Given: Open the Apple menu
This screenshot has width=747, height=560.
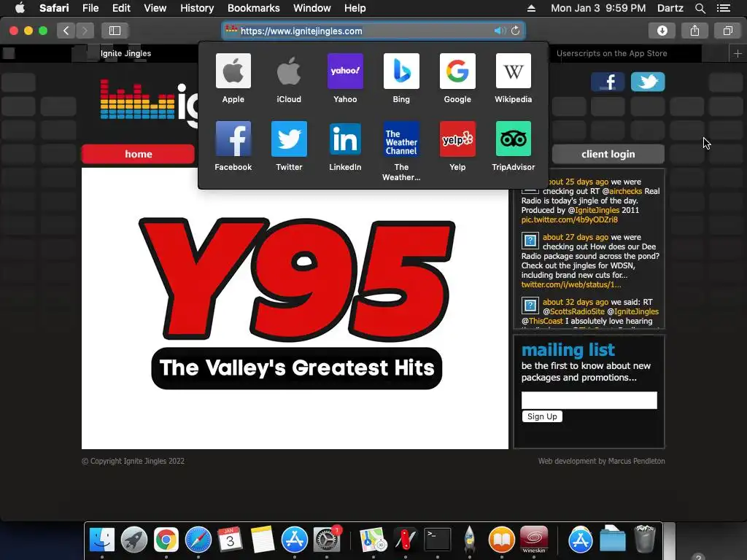Looking at the screenshot, I should coord(20,8).
